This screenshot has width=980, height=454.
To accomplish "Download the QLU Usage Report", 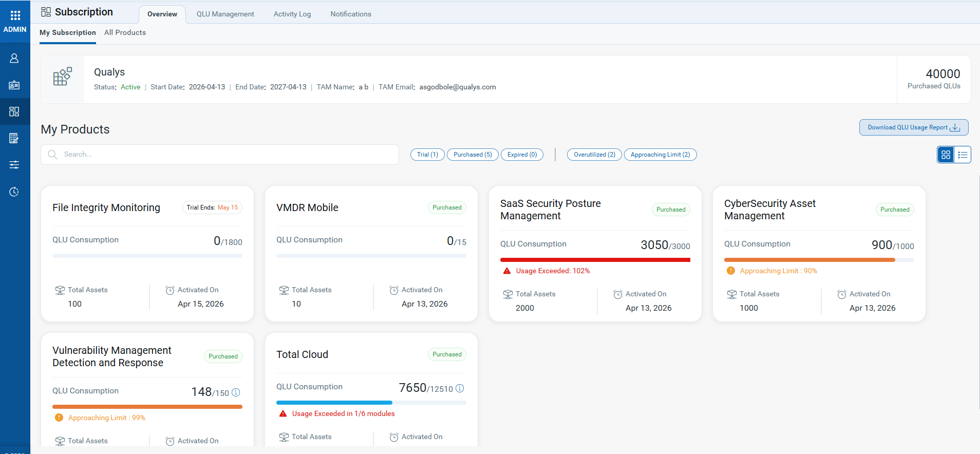I will [914, 127].
